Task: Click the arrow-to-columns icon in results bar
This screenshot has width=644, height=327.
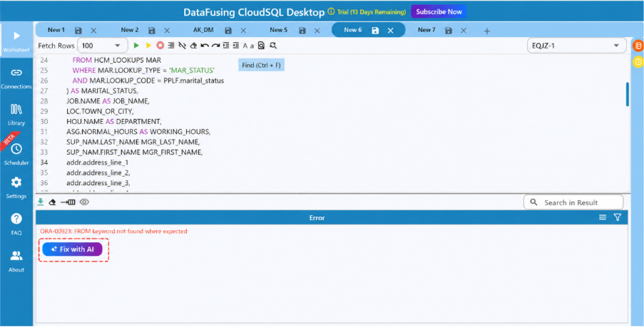Action: point(68,202)
